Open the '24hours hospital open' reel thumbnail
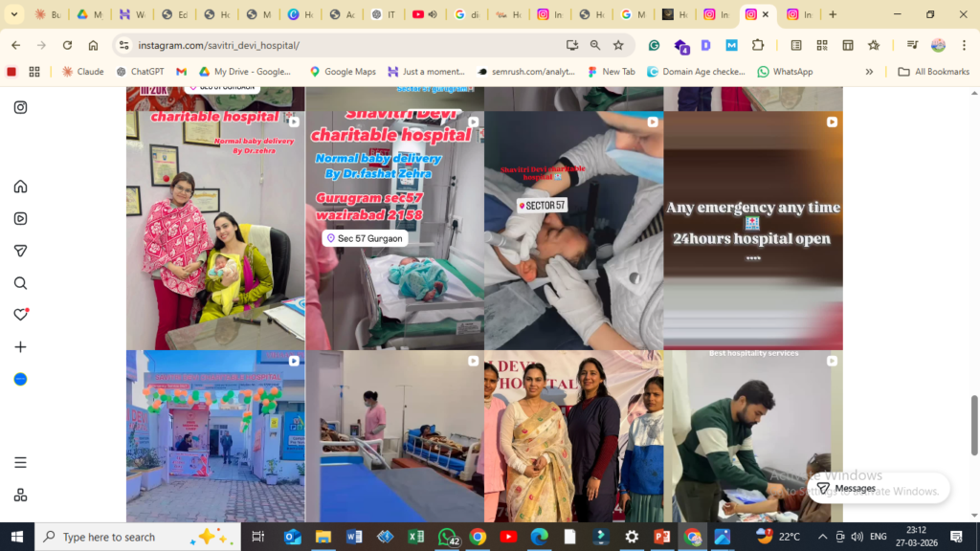 [752, 230]
